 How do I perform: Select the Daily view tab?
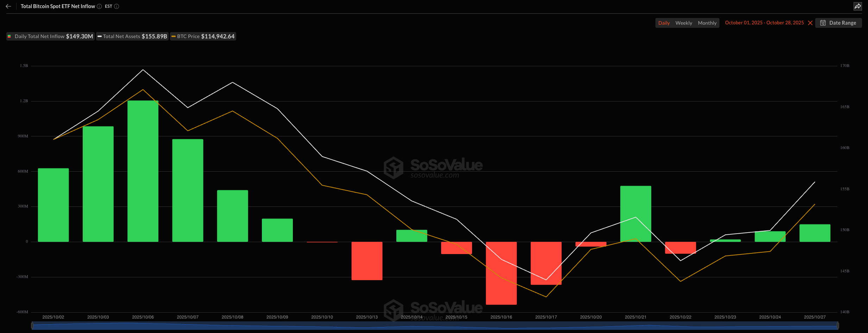coord(664,23)
